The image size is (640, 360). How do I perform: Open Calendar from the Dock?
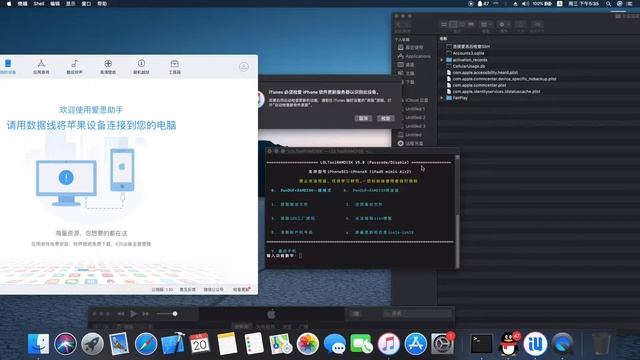tap(200, 344)
